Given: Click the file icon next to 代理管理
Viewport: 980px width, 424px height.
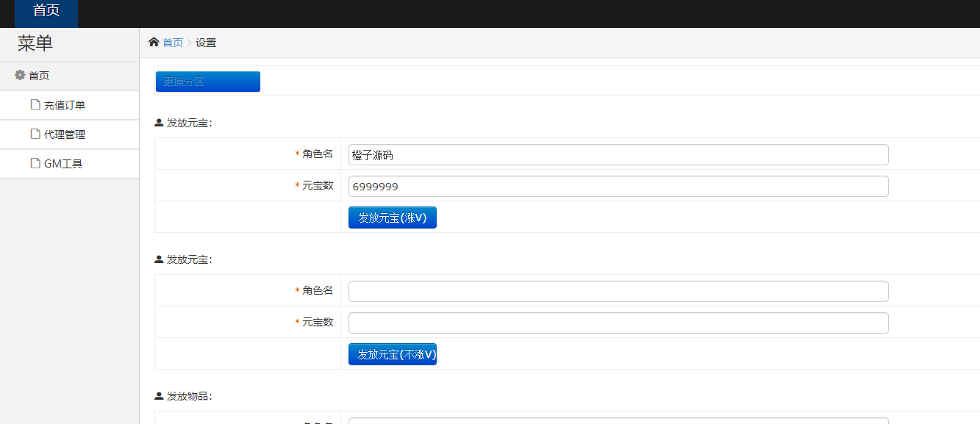Looking at the screenshot, I should pyautogui.click(x=35, y=134).
